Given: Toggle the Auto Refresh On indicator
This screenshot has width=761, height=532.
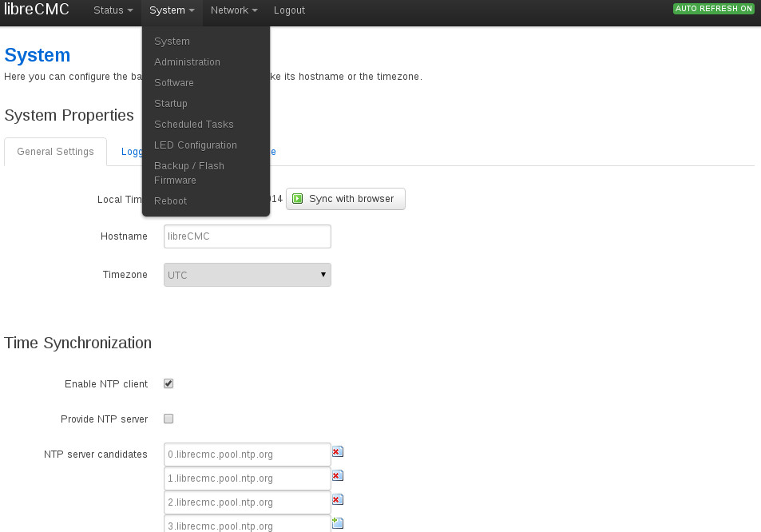Looking at the screenshot, I should [714, 9].
